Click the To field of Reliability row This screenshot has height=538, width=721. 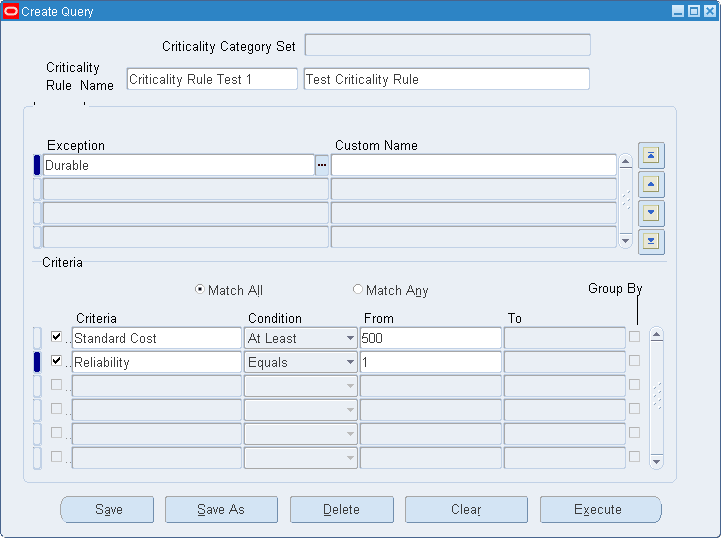click(565, 362)
